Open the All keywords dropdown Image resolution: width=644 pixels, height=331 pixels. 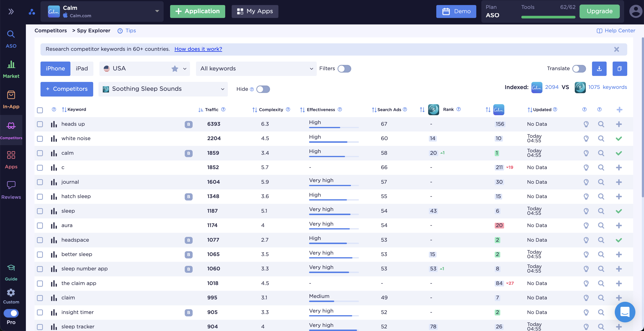pos(256,68)
